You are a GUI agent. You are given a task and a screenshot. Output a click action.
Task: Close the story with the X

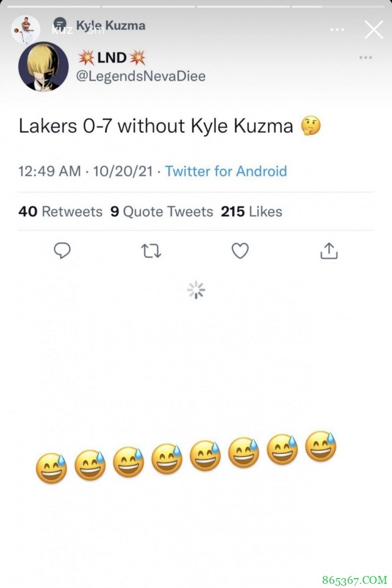[374, 30]
